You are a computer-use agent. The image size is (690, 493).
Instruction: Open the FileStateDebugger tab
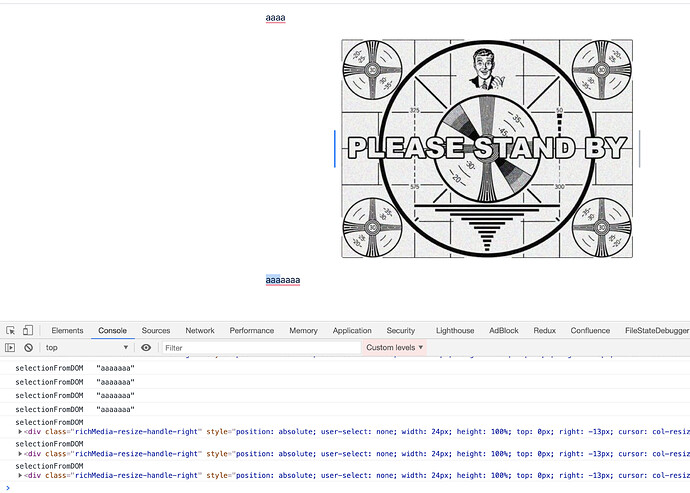[657, 331]
